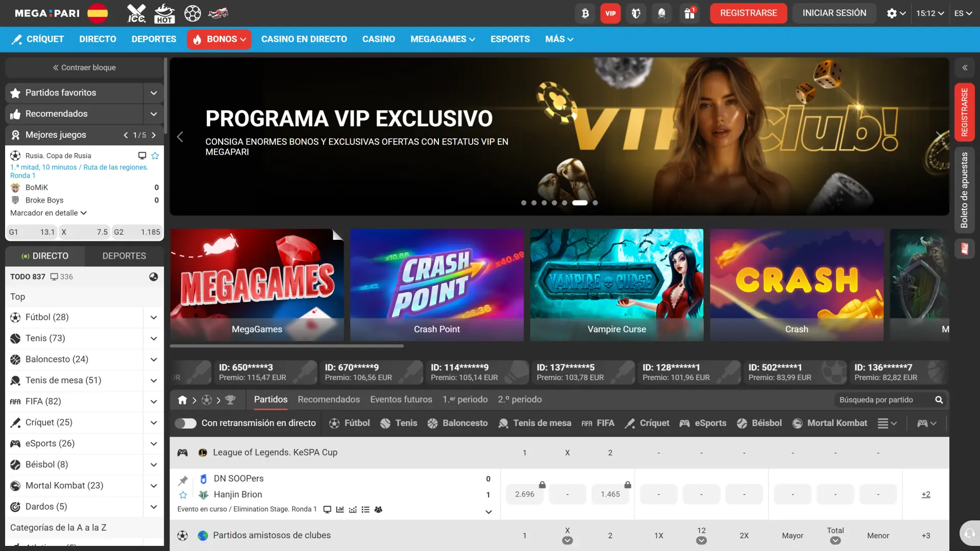Click INICIAR SESIÓN button

(x=834, y=13)
